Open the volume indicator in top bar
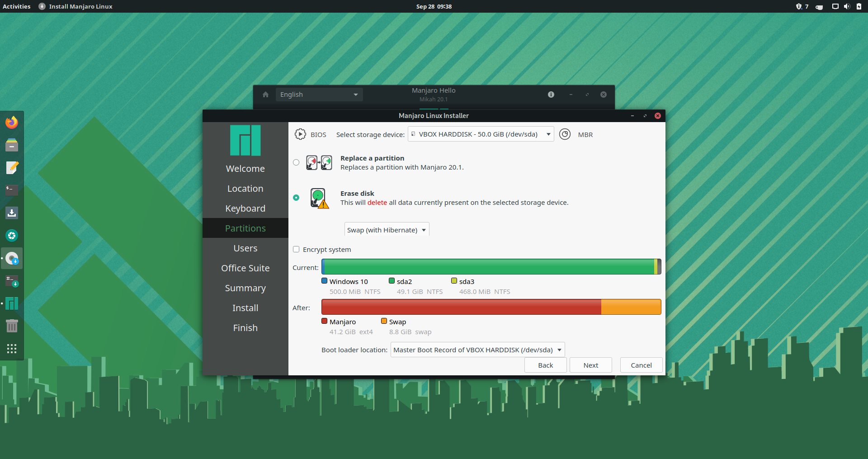Image resolution: width=868 pixels, height=459 pixels. coord(847,6)
